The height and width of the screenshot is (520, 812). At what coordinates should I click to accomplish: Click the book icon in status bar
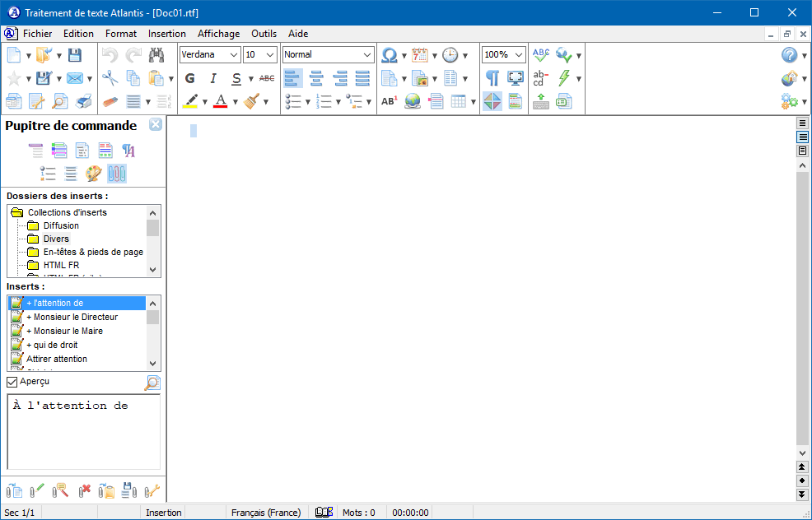(324, 513)
